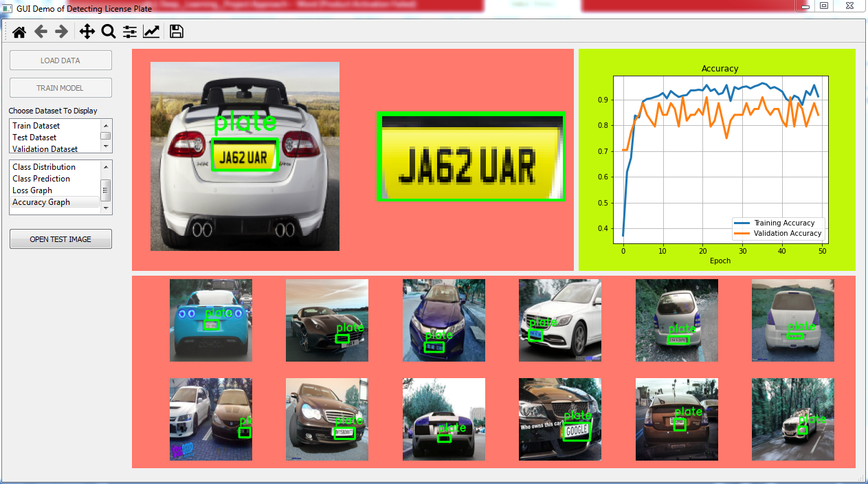Click the Home reset view icon
The image size is (868, 484).
click(x=19, y=31)
